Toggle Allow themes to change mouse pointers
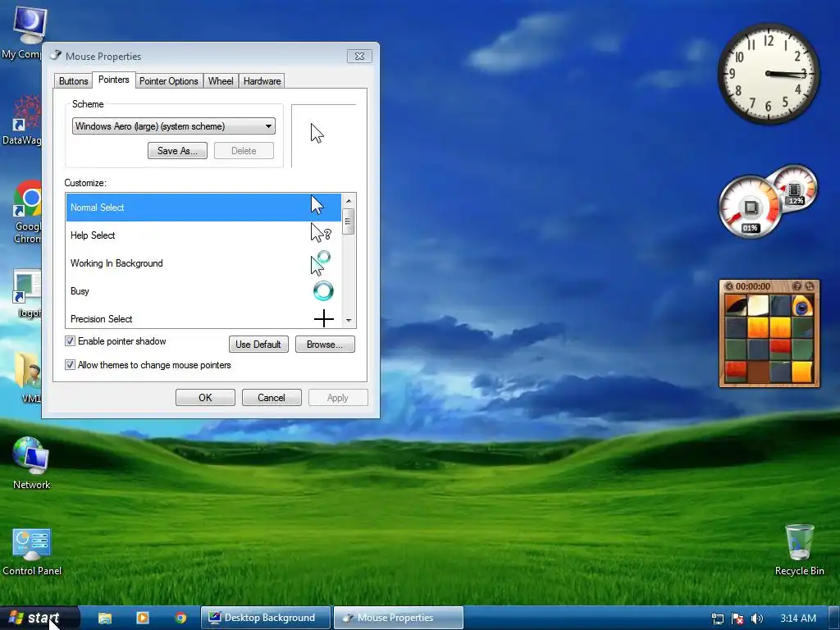The image size is (840, 630). (70, 365)
